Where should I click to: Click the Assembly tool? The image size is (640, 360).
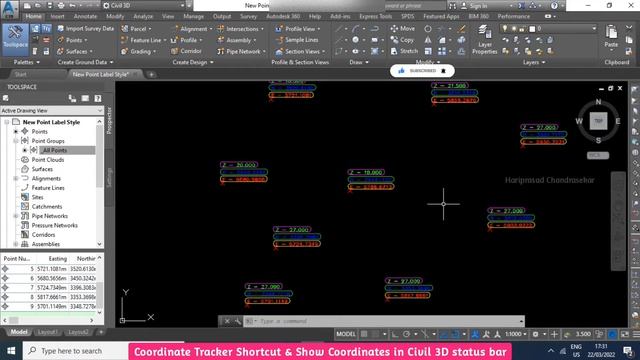[236, 40]
